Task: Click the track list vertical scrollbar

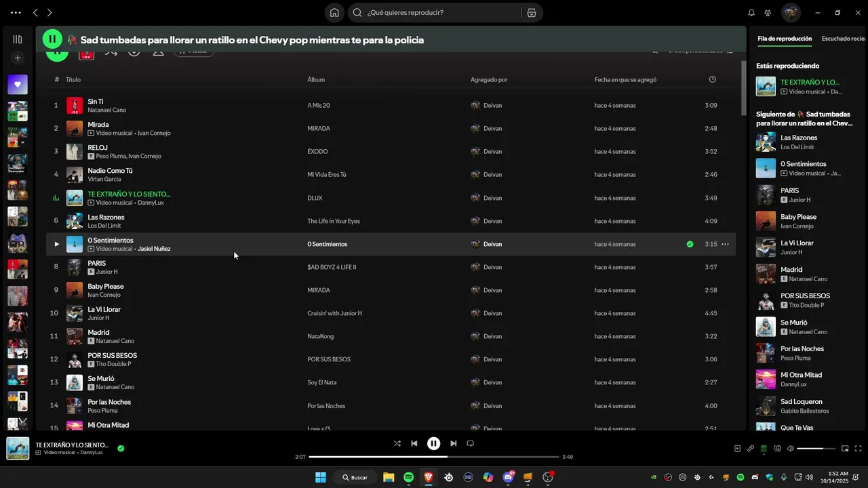Action: point(743,88)
